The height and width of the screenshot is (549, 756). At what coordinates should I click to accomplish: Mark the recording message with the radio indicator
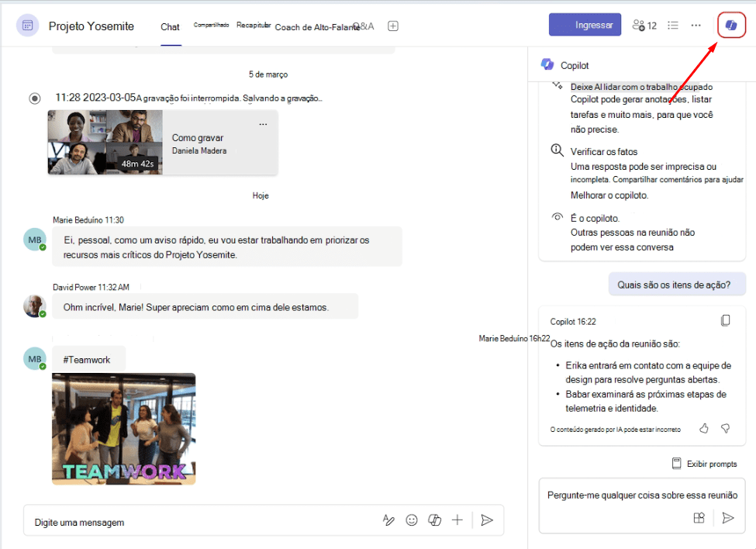click(x=33, y=98)
